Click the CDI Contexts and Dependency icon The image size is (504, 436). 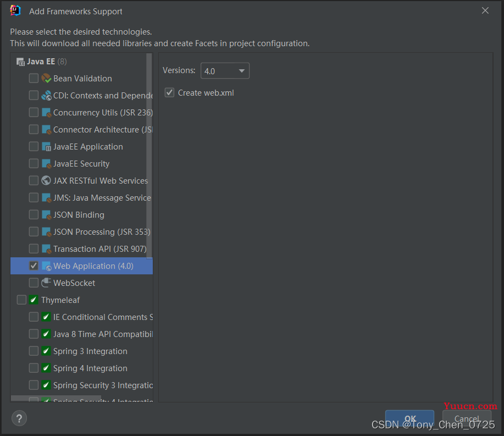[46, 95]
